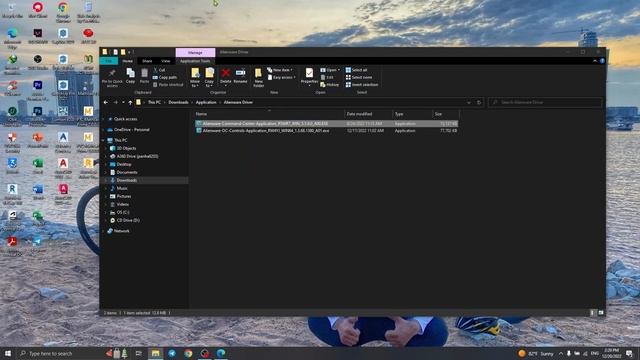Click History in the Open group
This screenshot has width=640, height=360.
(330, 85)
